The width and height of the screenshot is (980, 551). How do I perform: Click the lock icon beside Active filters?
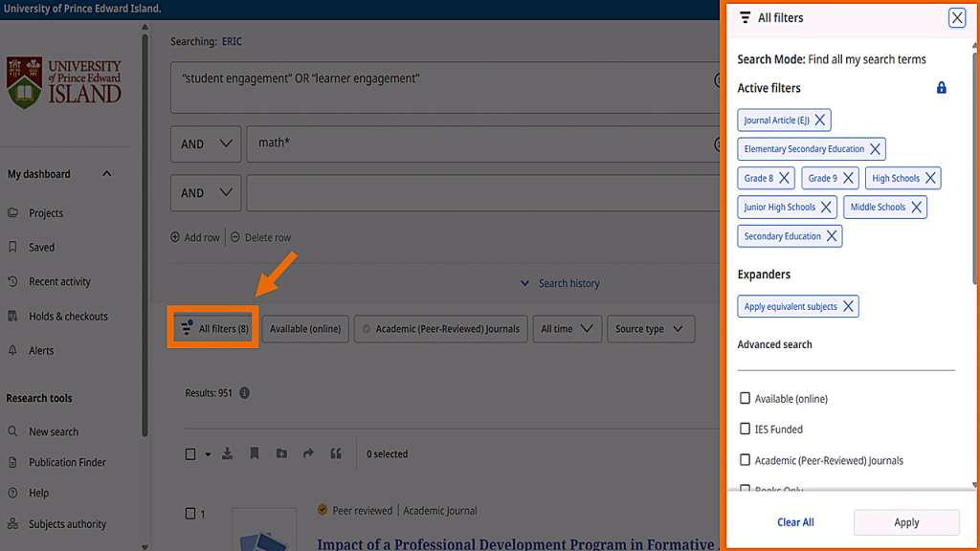(941, 88)
